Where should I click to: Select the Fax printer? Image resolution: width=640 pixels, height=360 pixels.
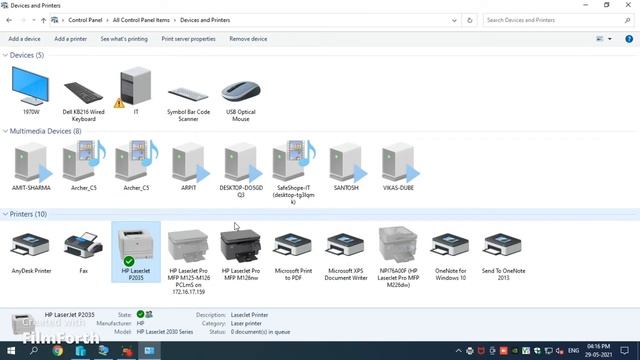click(x=83, y=252)
